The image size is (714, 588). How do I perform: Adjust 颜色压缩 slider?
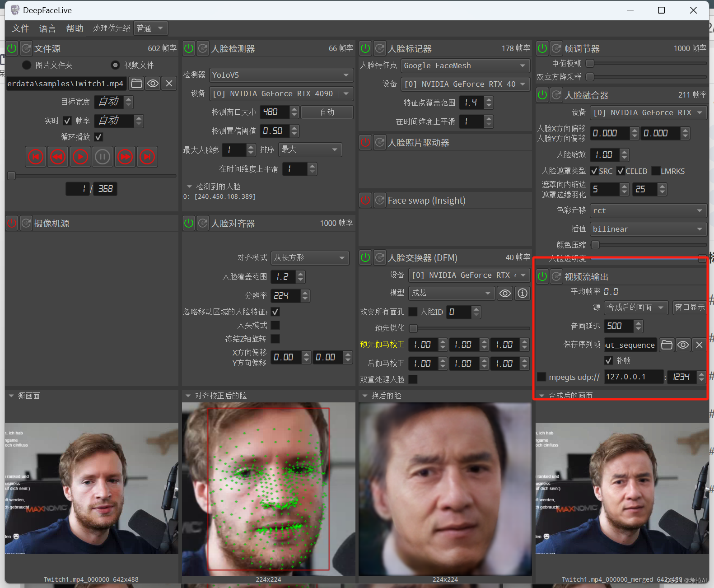tap(649, 245)
